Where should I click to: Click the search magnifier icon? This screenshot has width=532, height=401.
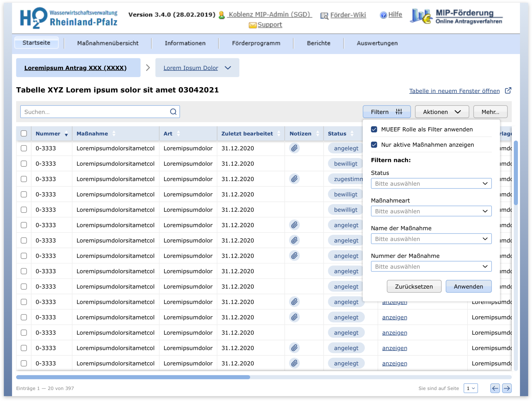(x=173, y=112)
